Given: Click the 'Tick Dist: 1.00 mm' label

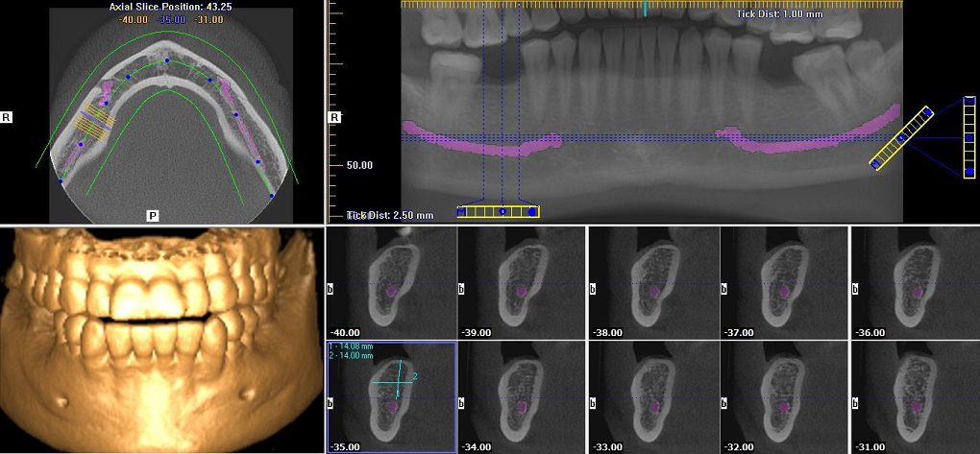Looking at the screenshot, I should [779, 14].
